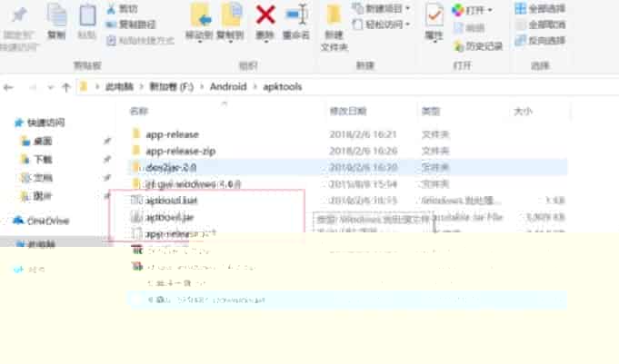Click 复制路径 (copy path) in the ribbon
The image size is (619, 364).
[x=131, y=25]
